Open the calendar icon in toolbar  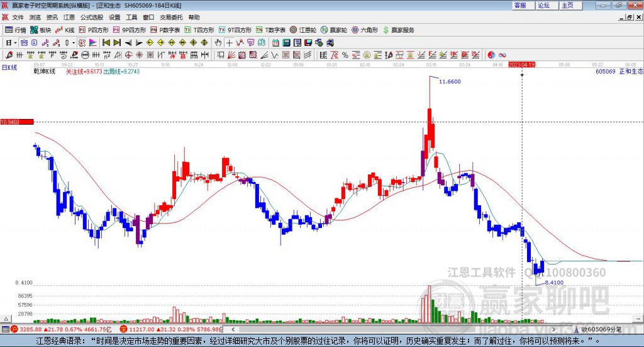275,43
